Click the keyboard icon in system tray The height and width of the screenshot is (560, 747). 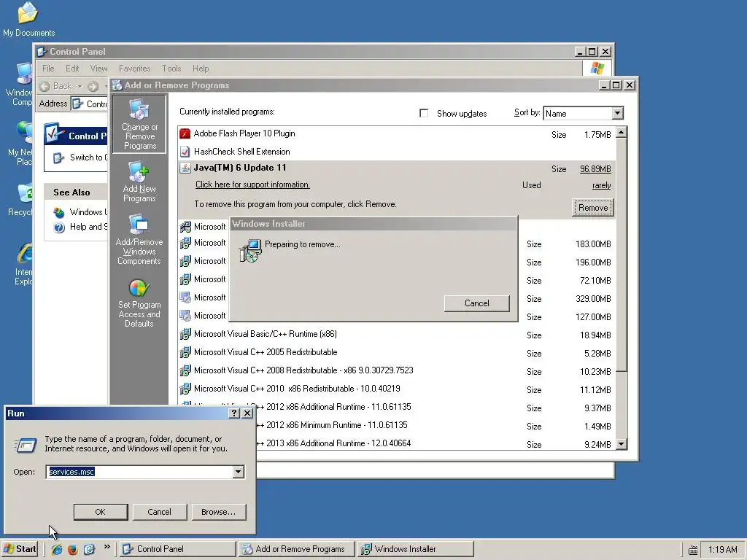(693, 550)
